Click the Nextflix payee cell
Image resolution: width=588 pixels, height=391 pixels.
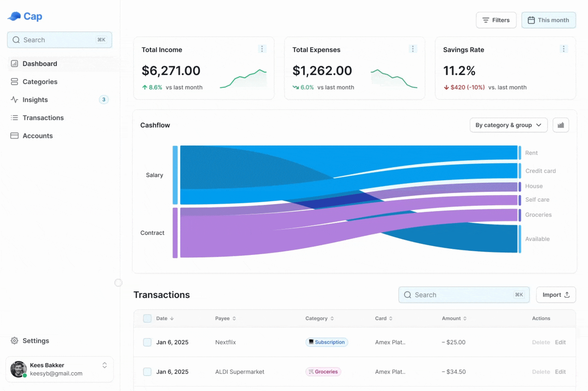pyautogui.click(x=226, y=342)
